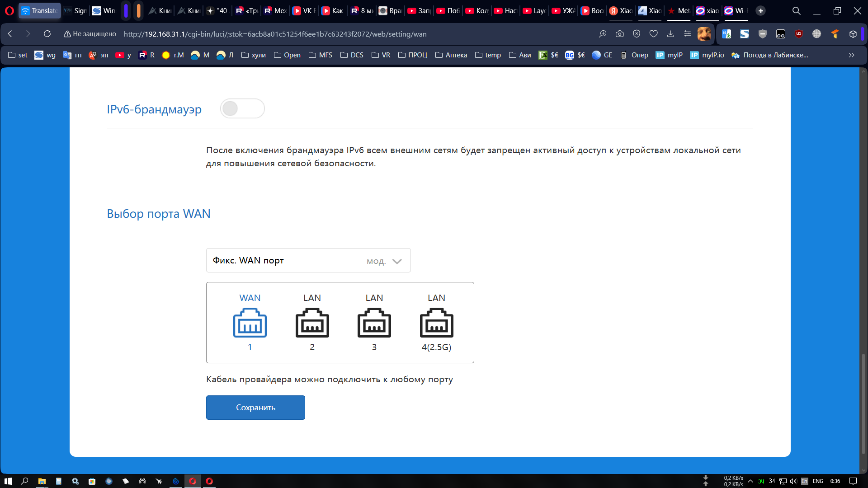Add page to bookmarks heart icon
The image size is (868, 488).
654,34
